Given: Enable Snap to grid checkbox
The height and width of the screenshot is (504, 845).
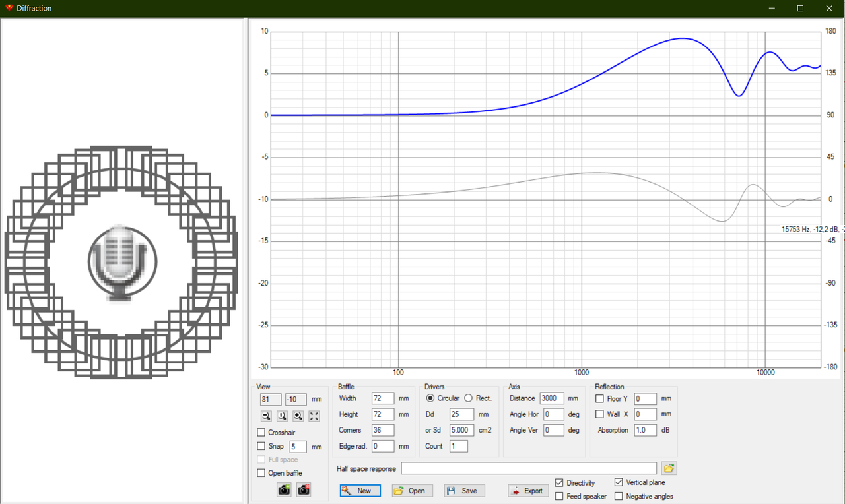Looking at the screenshot, I should pyautogui.click(x=261, y=447).
